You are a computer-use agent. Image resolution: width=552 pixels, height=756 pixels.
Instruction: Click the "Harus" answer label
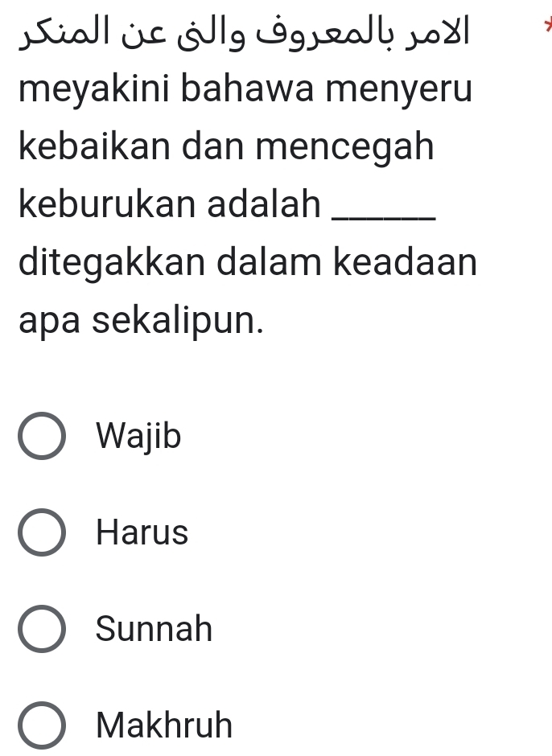coord(142,533)
